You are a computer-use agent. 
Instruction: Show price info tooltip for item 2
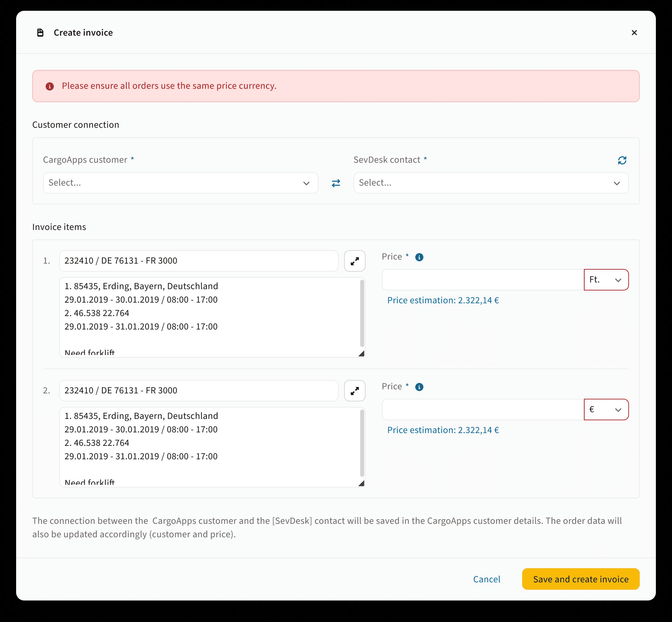[x=419, y=387]
